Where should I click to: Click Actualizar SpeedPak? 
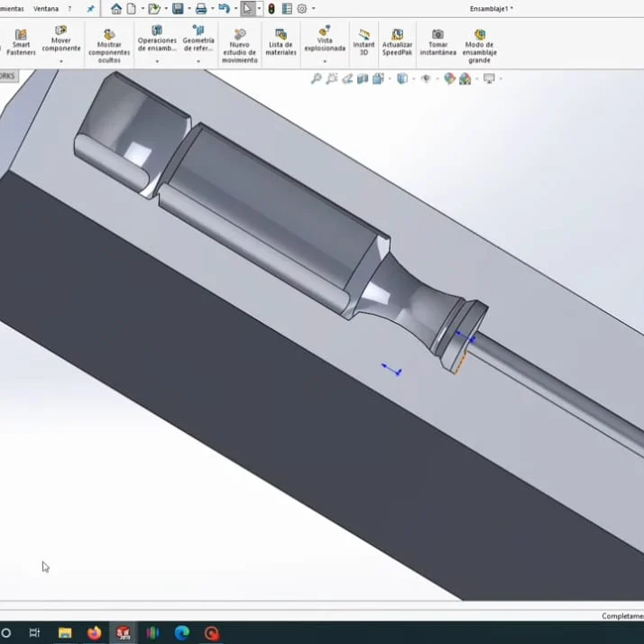(397, 43)
